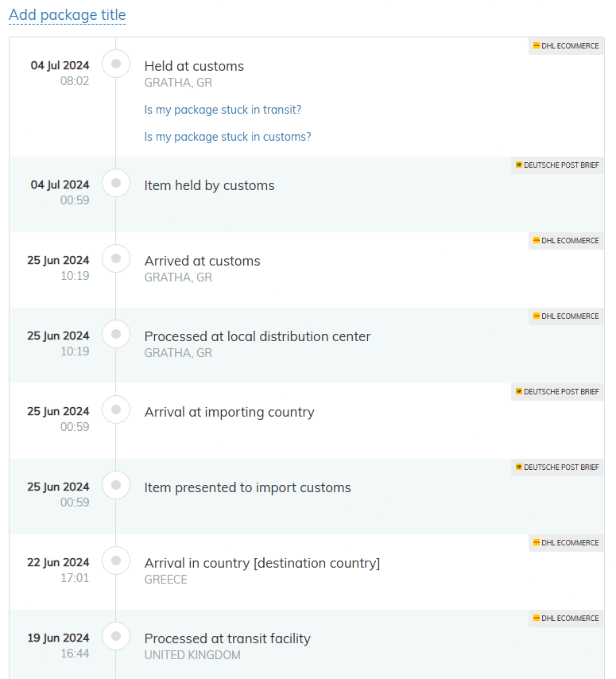Screen dimensions: 616x679
Task: Click Deutsche Post Brief badge on Arrival at importing country
Action: tap(557, 391)
